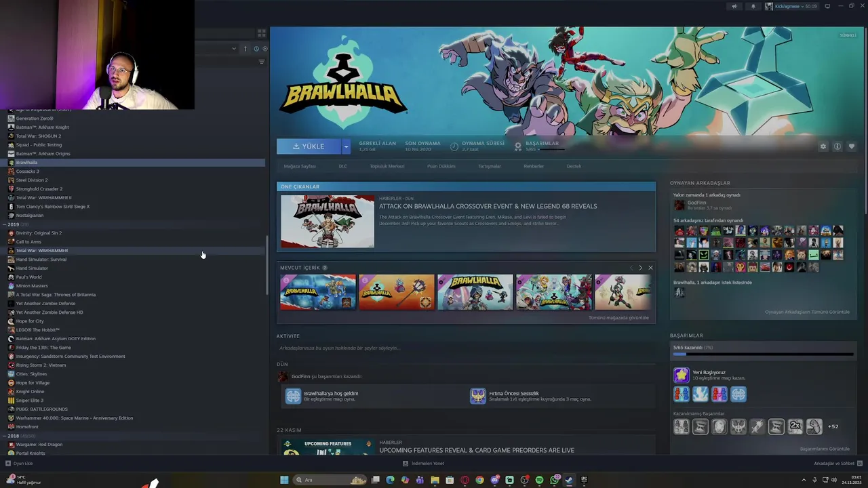The width and height of the screenshot is (868, 488).
Task: Click Oynayan Arkadaşların Tümünü Görüntüle link
Action: 807,312
